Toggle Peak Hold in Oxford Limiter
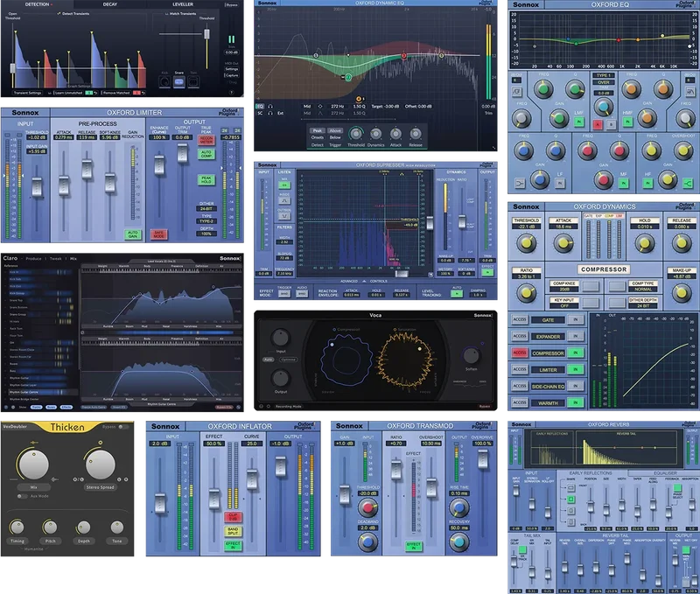The height and width of the screenshot is (594, 700). click(206, 179)
